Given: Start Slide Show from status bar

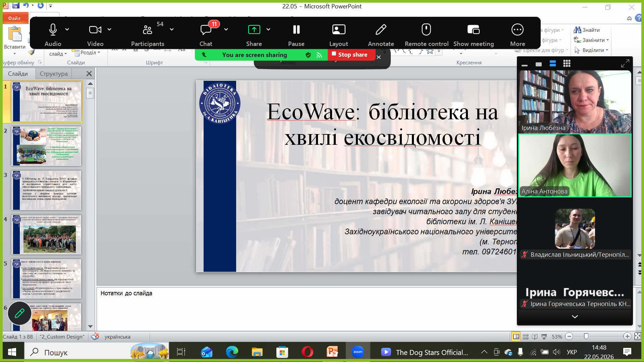Looking at the screenshot, I should [544, 337].
